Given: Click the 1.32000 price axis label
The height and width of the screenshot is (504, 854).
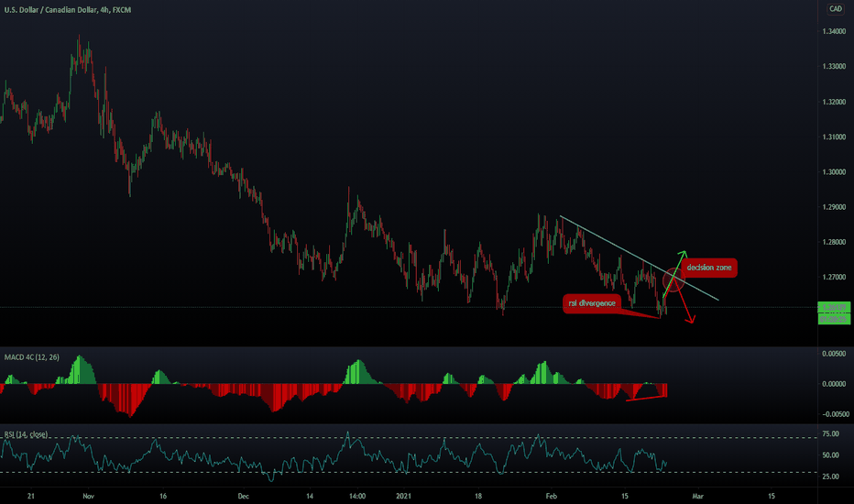Looking at the screenshot, I should pyautogui.click(x=834, y=102).
